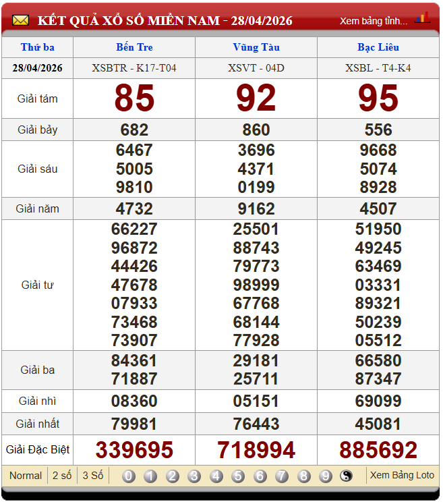Switch to the 2 số display mode
This screenshot has height=504, width=443.
(x=62, y=476)
